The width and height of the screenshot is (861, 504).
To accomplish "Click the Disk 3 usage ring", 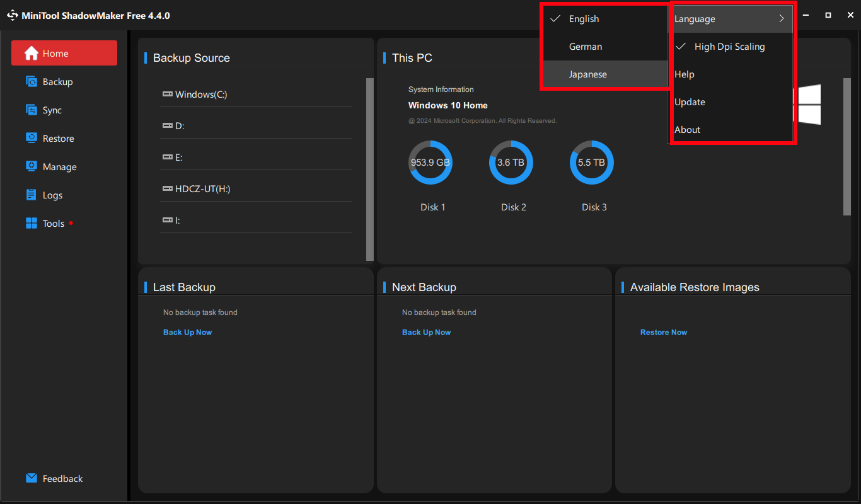I will click(592, 163).
